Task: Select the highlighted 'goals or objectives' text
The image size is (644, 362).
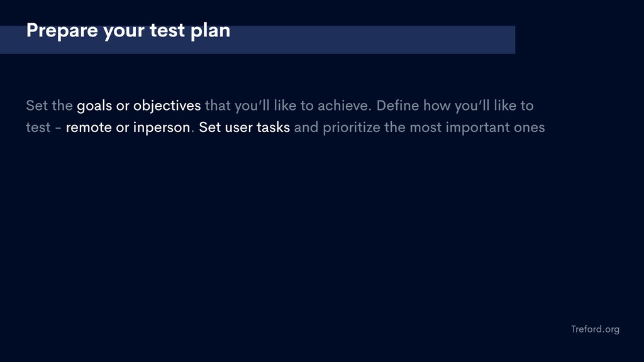Action: coord(139,106)
